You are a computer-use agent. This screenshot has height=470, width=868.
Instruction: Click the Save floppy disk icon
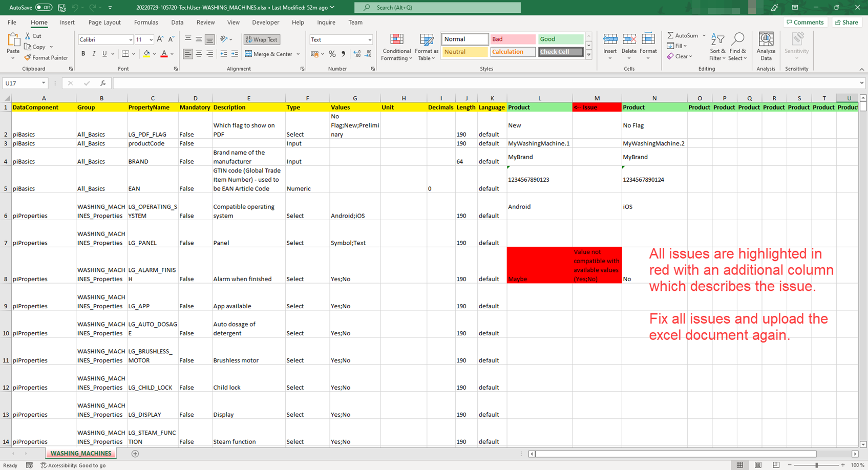point(61,8)
